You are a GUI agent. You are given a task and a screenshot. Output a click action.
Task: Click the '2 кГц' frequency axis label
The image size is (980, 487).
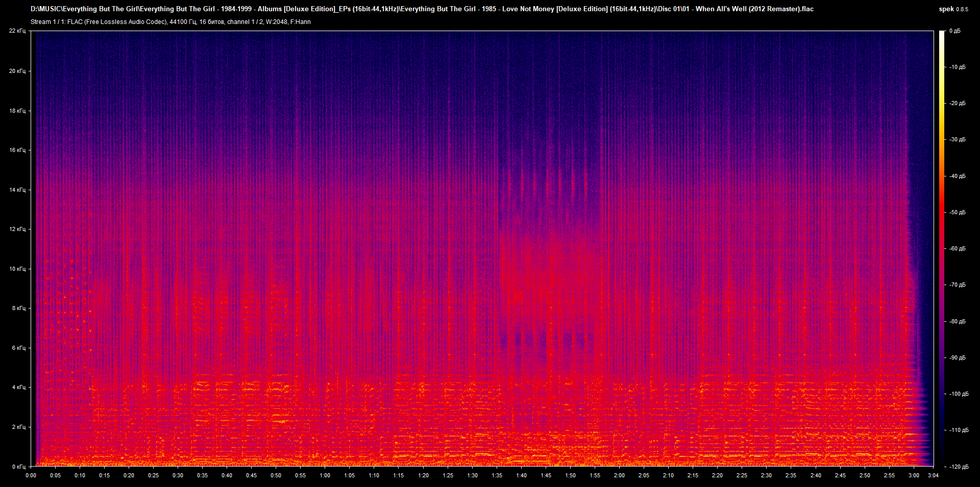click(19, 427)
